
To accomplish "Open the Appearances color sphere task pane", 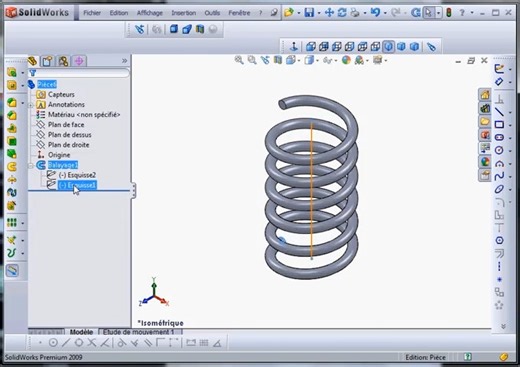I will coord(485,162).
